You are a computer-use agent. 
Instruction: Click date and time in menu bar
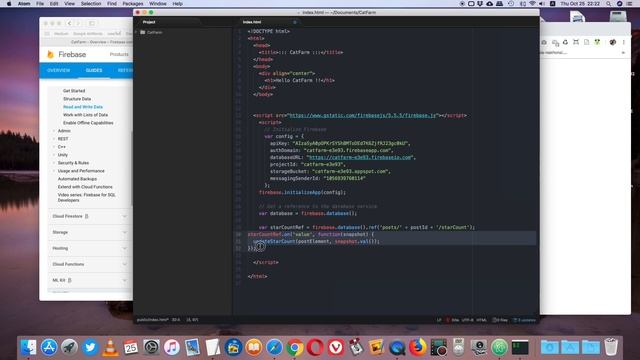[580, 4]
